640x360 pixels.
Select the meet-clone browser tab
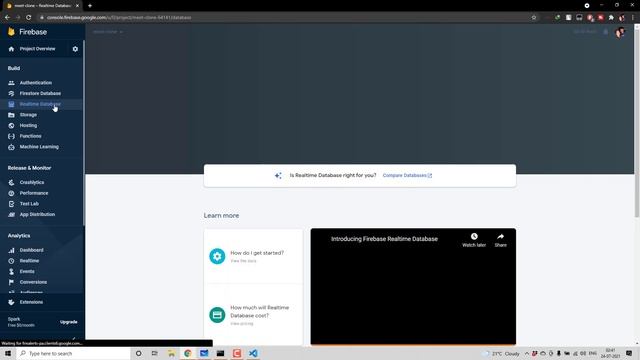point(42,6)
